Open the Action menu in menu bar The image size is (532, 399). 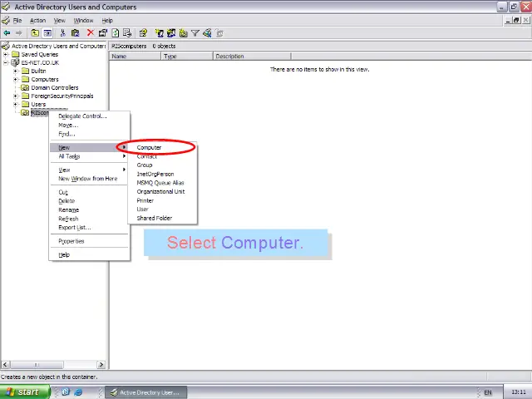pos(37,20)
